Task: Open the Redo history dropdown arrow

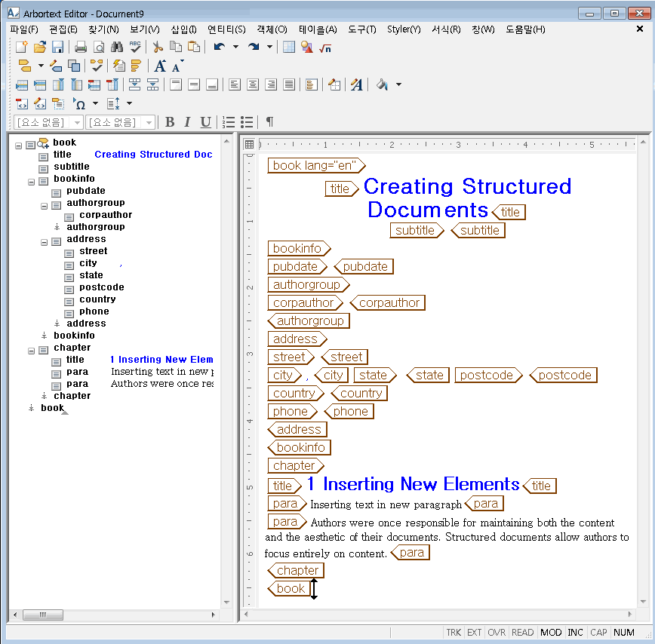Action: (270, 47)
